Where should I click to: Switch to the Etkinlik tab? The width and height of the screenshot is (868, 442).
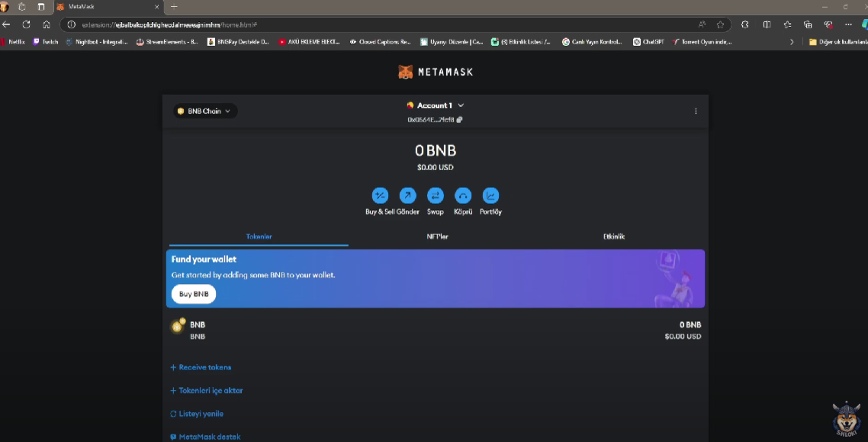(613, 237)
